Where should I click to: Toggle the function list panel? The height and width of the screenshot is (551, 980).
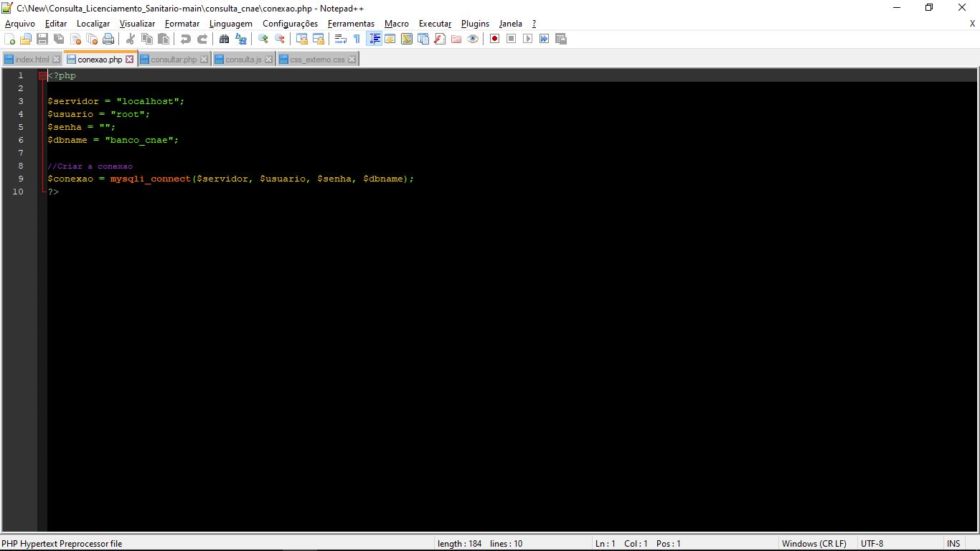pos(440,39)
